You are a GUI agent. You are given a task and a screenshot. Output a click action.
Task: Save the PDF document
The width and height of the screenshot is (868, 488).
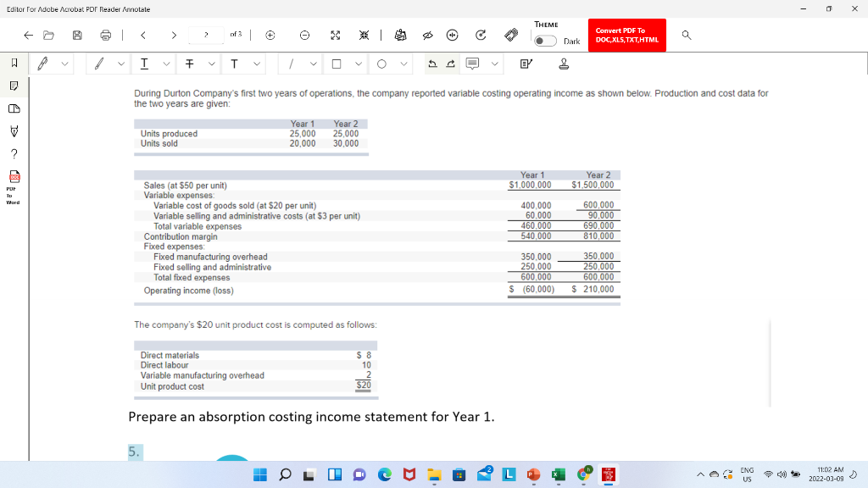[x=76, y=36]
